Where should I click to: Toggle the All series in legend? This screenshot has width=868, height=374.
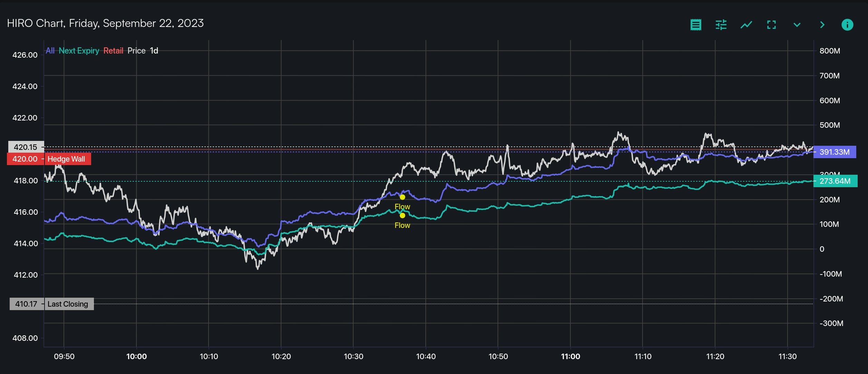(x=50, y=51)
